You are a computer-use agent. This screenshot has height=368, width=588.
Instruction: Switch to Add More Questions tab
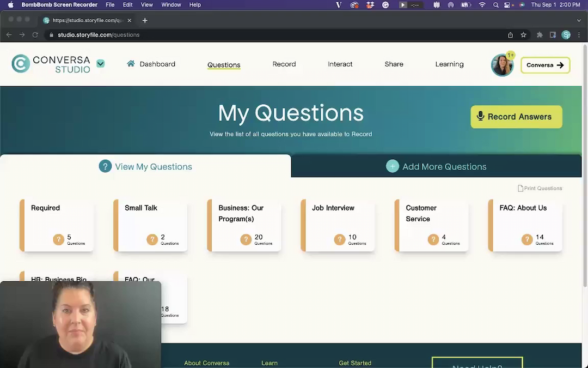pyautogui.click(x=436, y=166)
